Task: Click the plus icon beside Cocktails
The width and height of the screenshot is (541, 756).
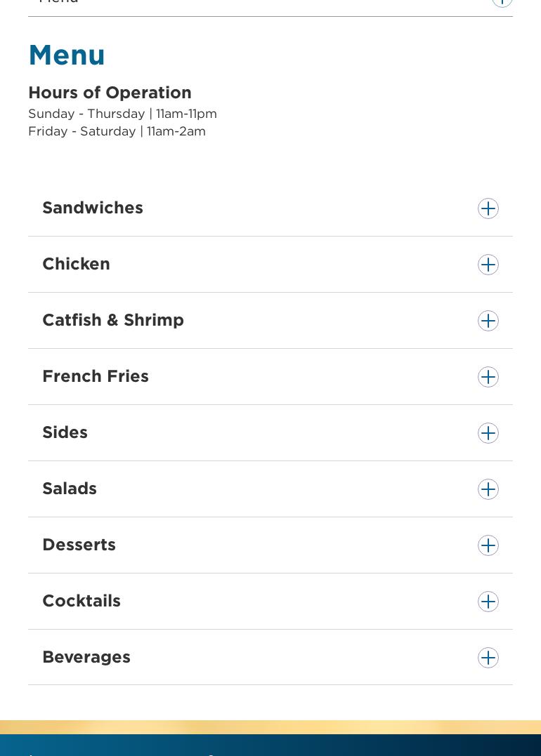Action: click(488, 602)
